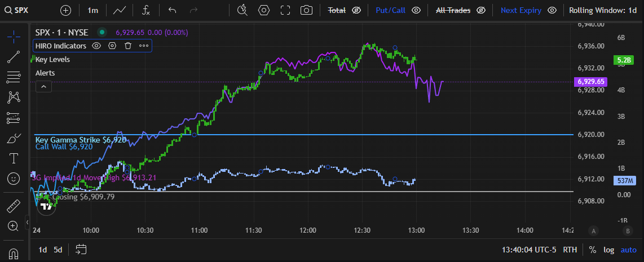
Task: Enter fullscreen chart mode
Action: [x=285, y=10]
